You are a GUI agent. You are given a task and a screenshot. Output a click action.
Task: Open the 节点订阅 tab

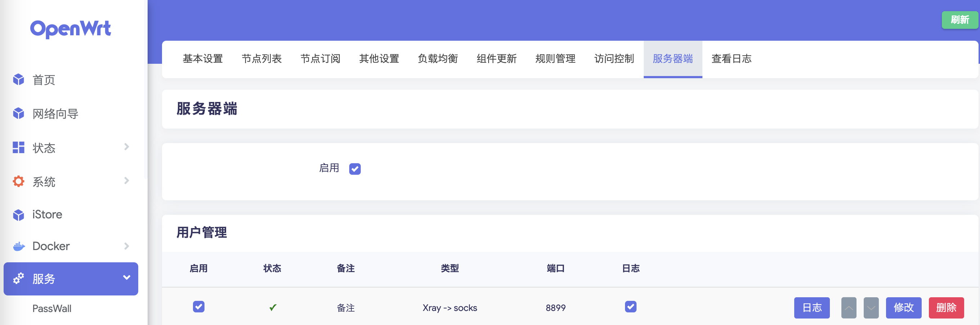pyautogui.click(x=320, y=59)
